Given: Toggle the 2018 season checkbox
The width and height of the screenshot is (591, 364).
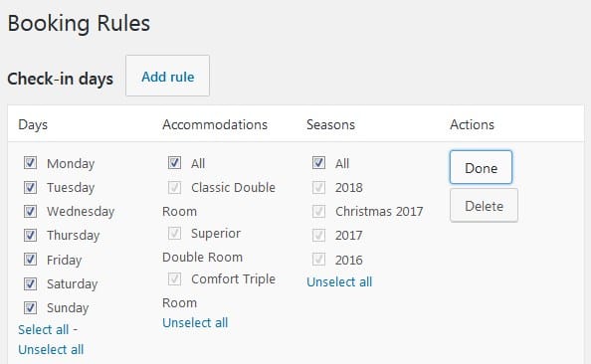Looking at the screenshot, I should (318, 187).
